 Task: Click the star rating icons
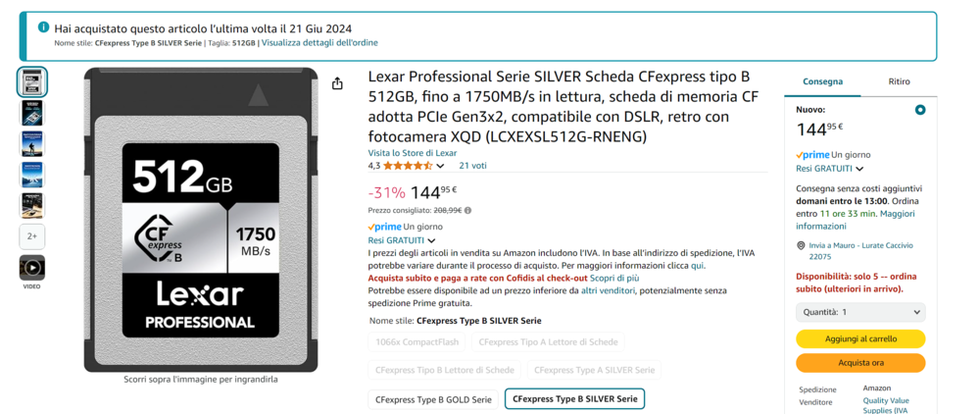(408, 166)
